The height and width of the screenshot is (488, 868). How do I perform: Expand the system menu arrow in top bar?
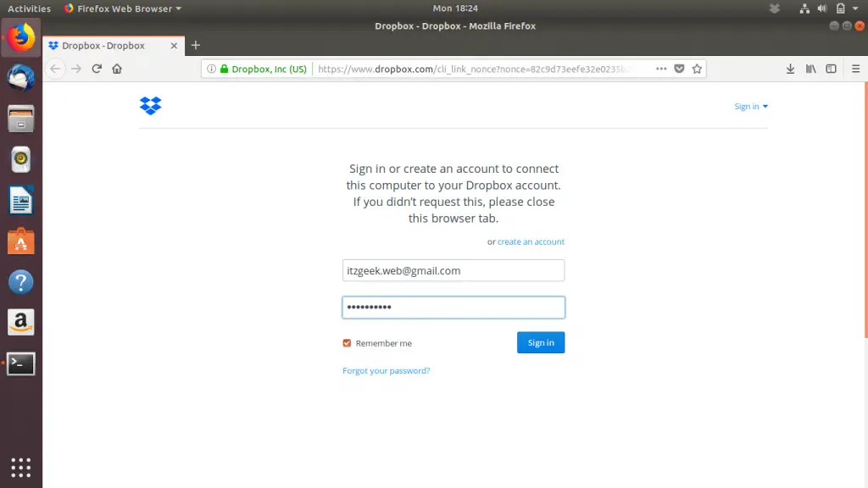tap(855, 8)
